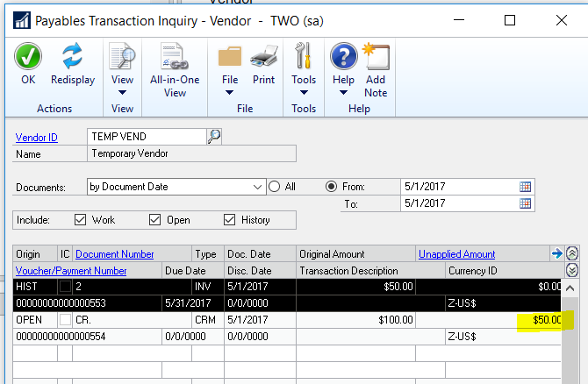Click the Print printer icon
Viewport: 588px width, 384px height.
263,58
